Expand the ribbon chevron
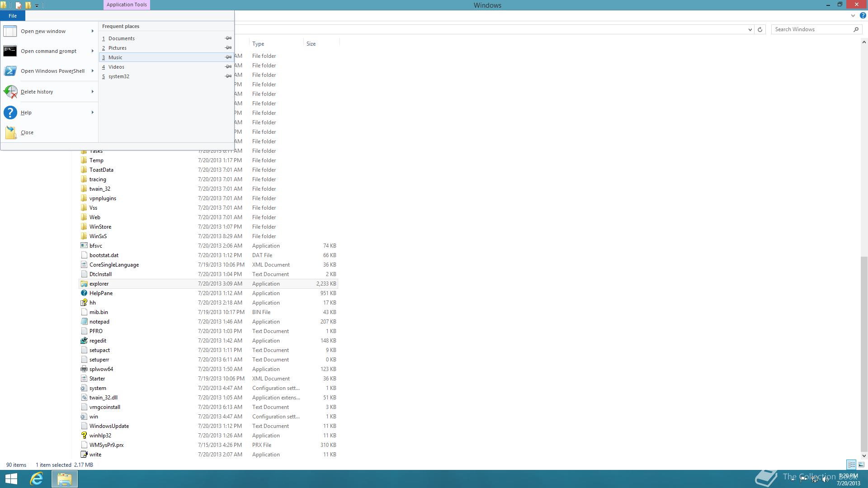Screen dimensions: 868x488 point(853,16)
